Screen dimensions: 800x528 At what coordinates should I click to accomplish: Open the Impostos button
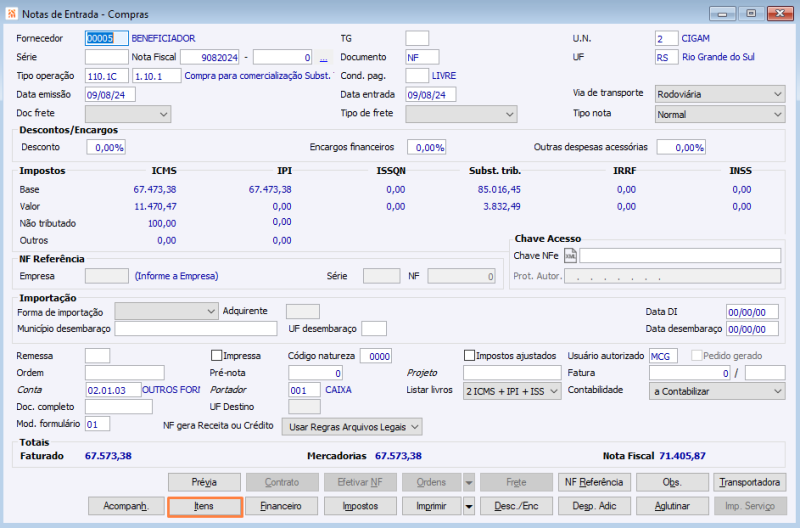pyautogui.click(x=360, y=507)
